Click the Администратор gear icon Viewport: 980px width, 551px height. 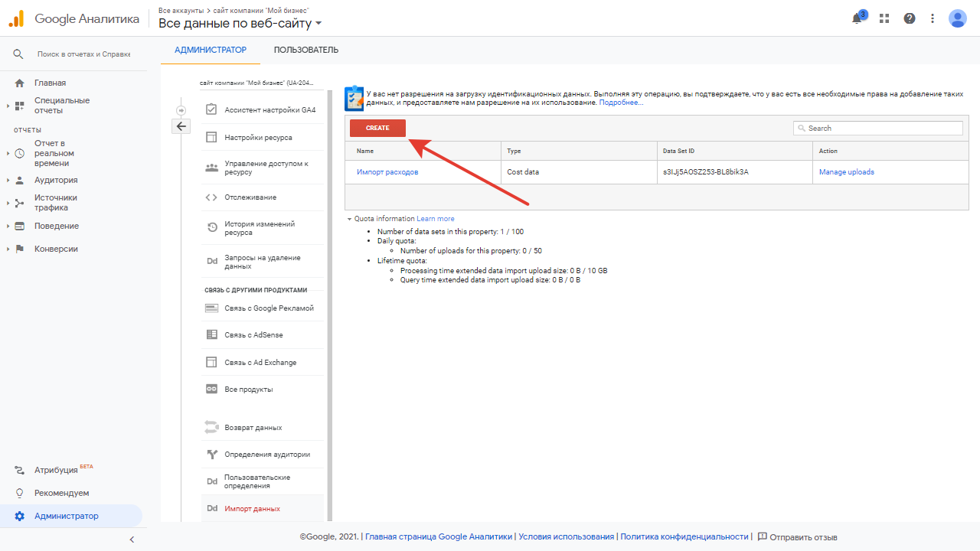click(19, 517)
